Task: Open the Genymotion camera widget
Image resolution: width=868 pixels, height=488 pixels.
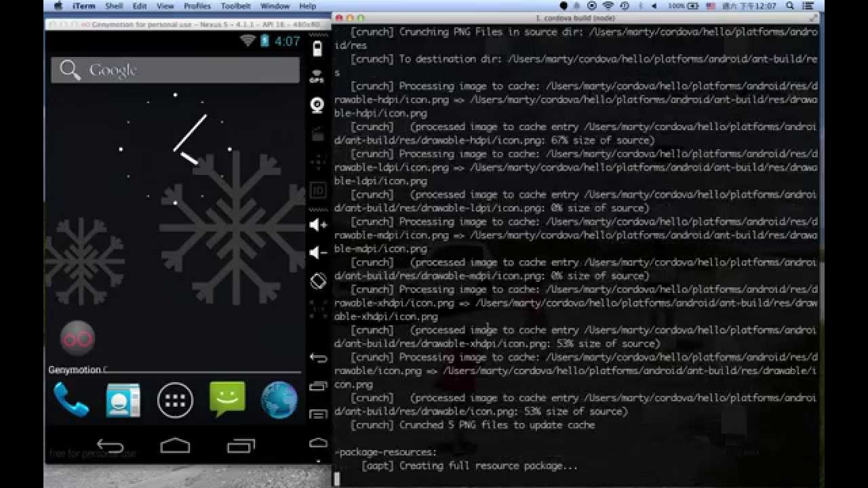Action: coord(317,104)
